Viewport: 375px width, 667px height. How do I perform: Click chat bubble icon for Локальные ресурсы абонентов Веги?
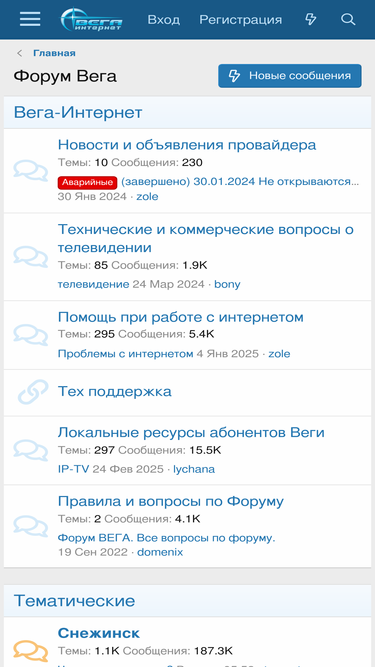(30, 450)
